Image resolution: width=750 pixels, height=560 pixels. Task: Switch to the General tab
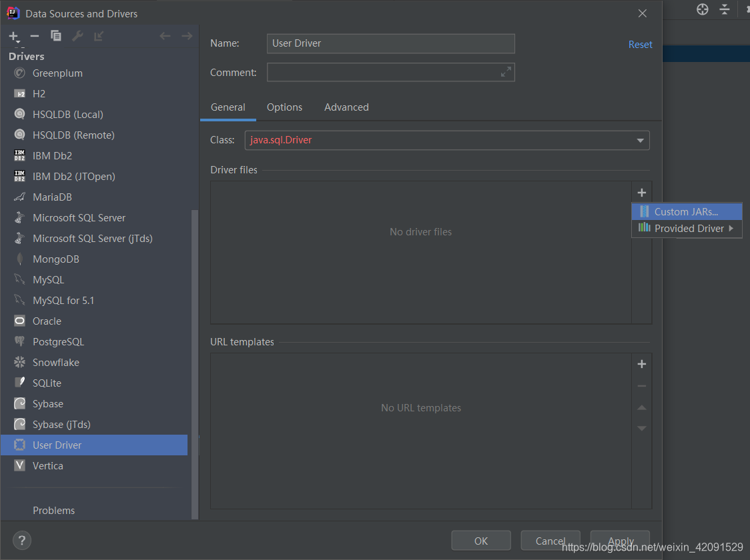(x=228, y=107)
